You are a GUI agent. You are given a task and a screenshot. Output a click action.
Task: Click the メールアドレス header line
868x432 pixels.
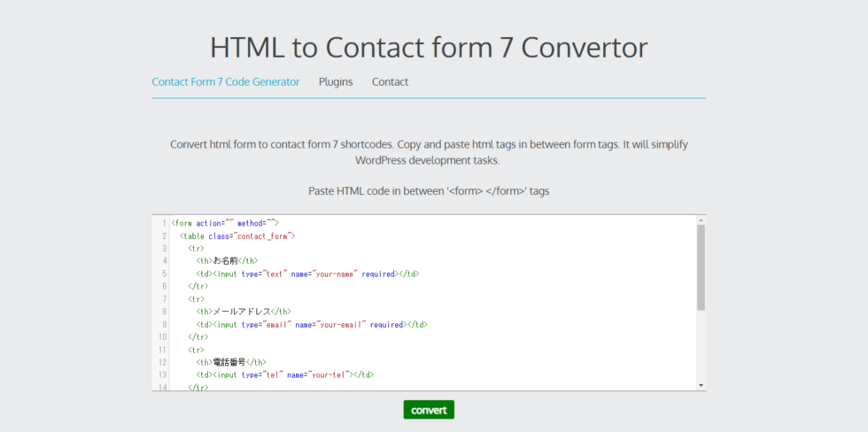coord(244,312)
